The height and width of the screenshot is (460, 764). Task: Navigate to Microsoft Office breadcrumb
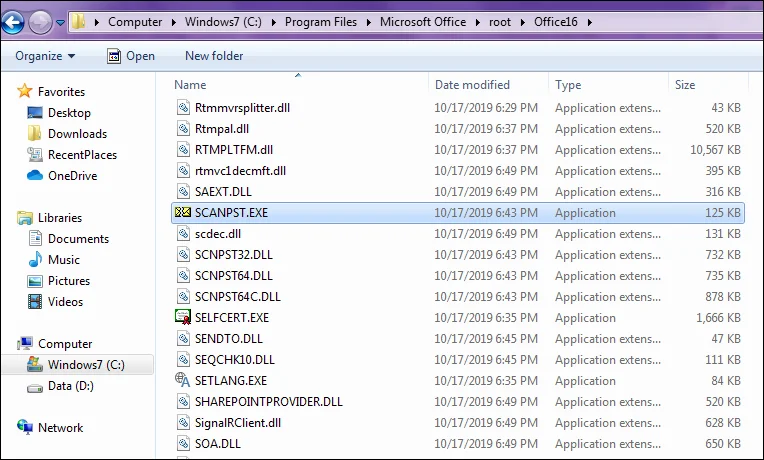[x=423, y=22]
